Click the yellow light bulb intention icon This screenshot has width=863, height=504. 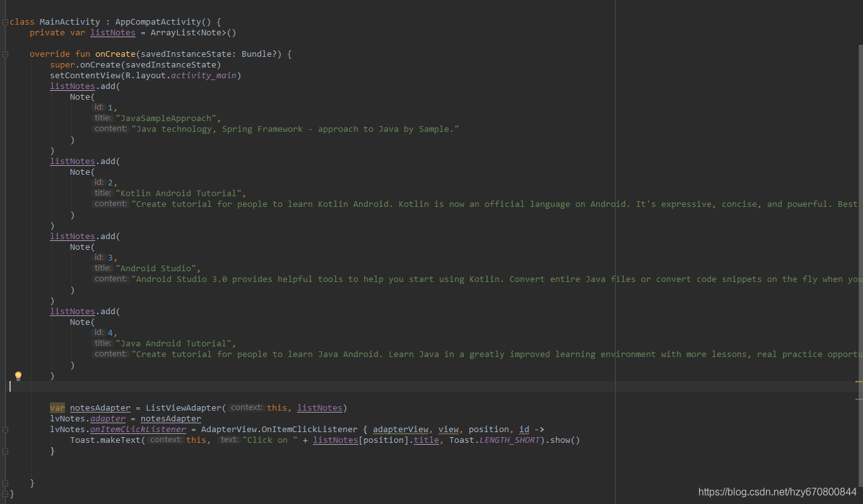18,376
